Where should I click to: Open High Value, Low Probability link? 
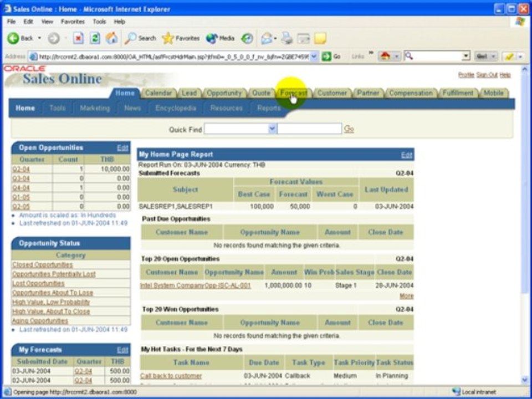tap(51, 302)
